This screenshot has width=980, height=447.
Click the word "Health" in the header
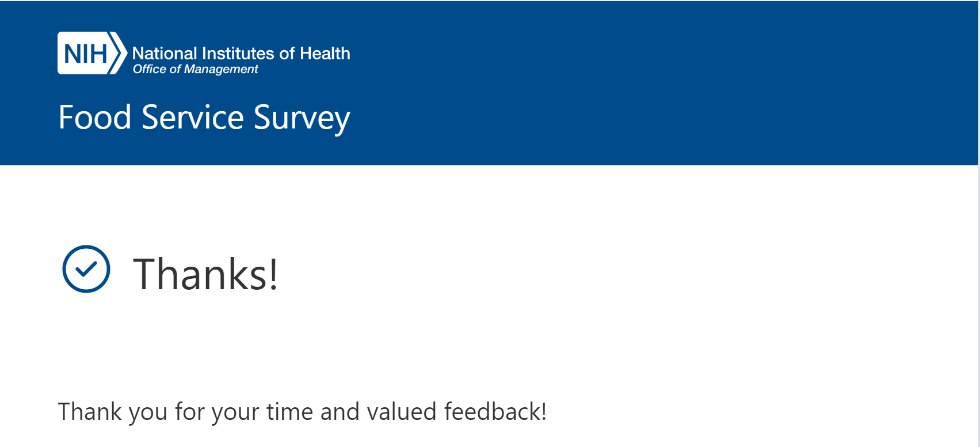tap(325, 54)
